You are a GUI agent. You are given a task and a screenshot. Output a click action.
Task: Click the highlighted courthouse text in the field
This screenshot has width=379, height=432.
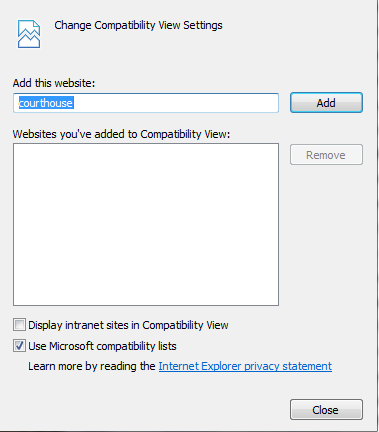tap(46, 103)
